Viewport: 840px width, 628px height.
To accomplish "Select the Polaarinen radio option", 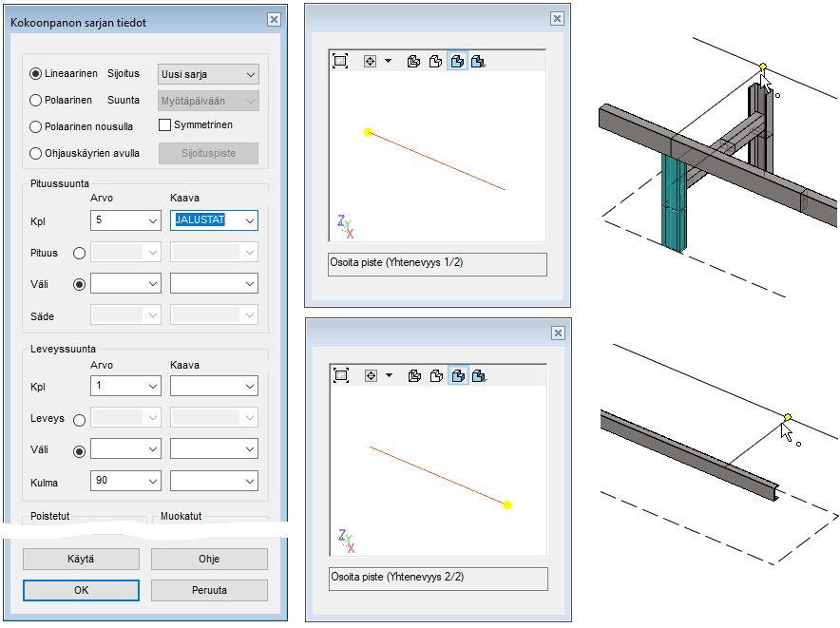I will [36, 100].
